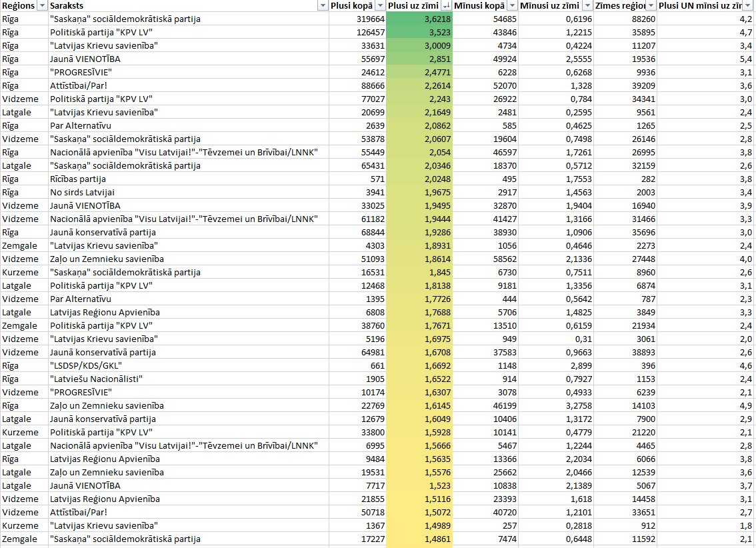
Task: Select the Plusi kopā header cell text
Action: [x=351, y=6]
